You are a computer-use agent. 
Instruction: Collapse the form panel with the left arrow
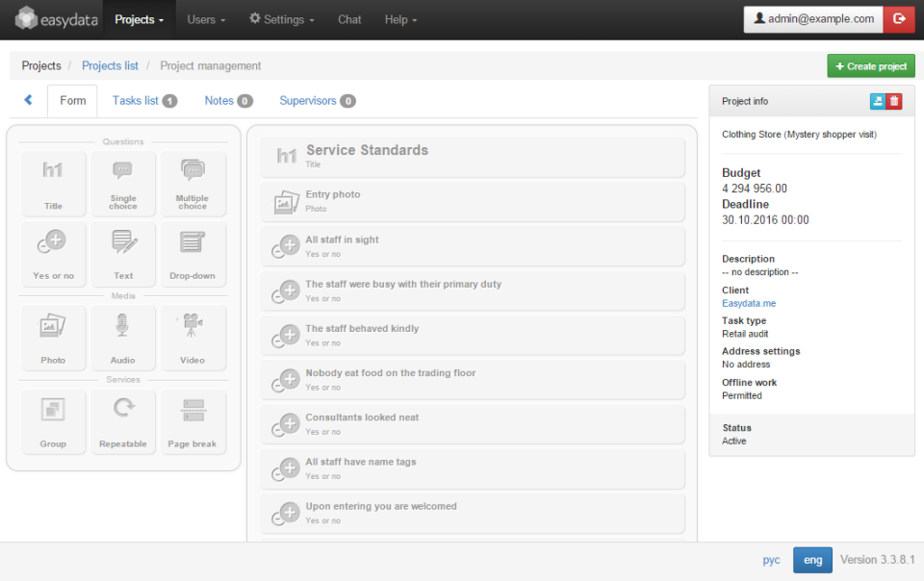pyautogui.click(x=27, y=100)
